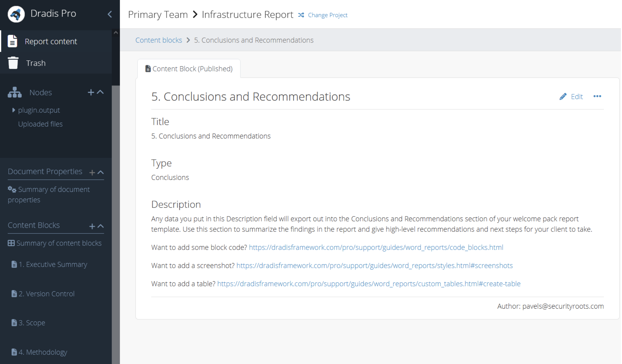Open the 2. Version Control block
The height and width of the screenshot is (364, 622).
[x=46, y=294]
